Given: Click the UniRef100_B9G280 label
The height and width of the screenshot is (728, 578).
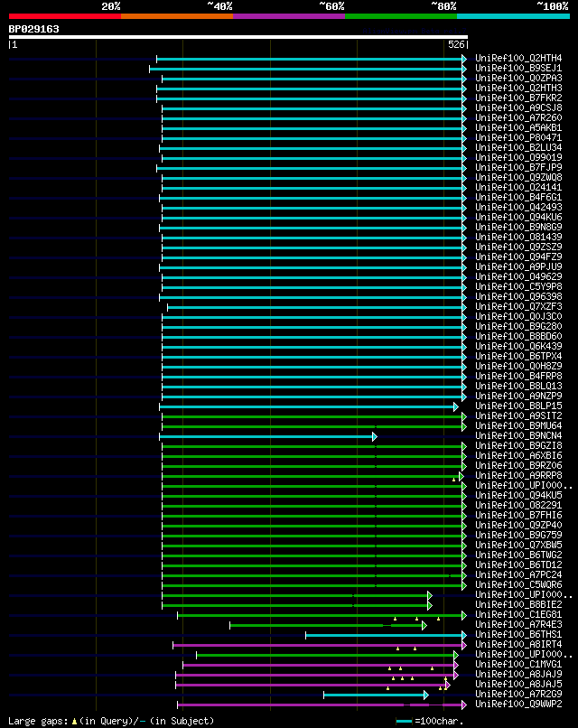Looking at the screenshot, I should click(518, 326).
